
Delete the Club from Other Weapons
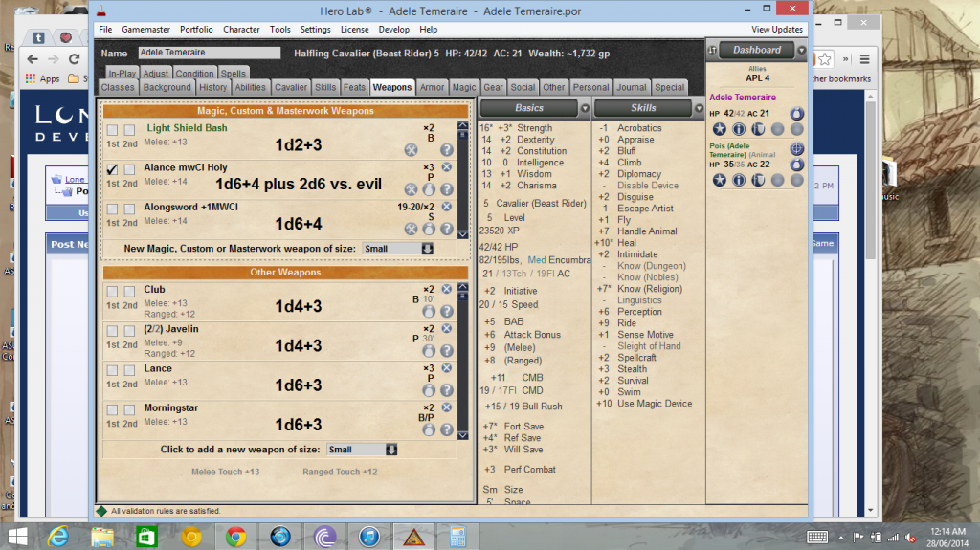447,289
